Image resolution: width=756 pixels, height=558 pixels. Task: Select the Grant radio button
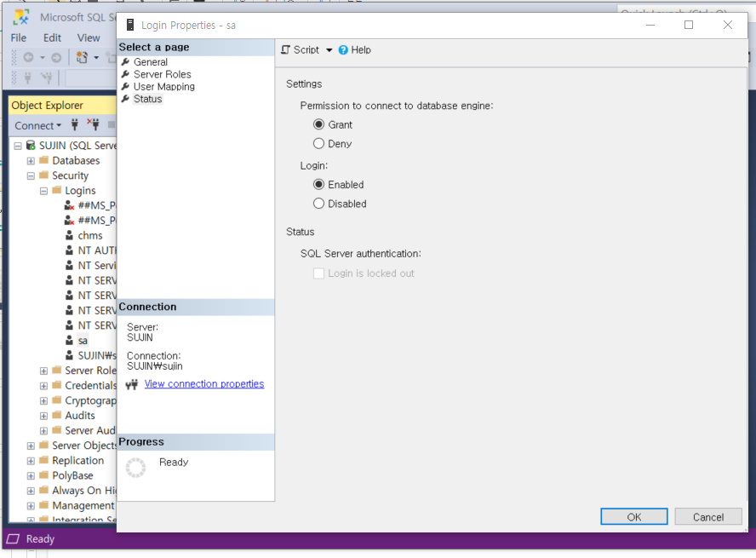(318, 124)
